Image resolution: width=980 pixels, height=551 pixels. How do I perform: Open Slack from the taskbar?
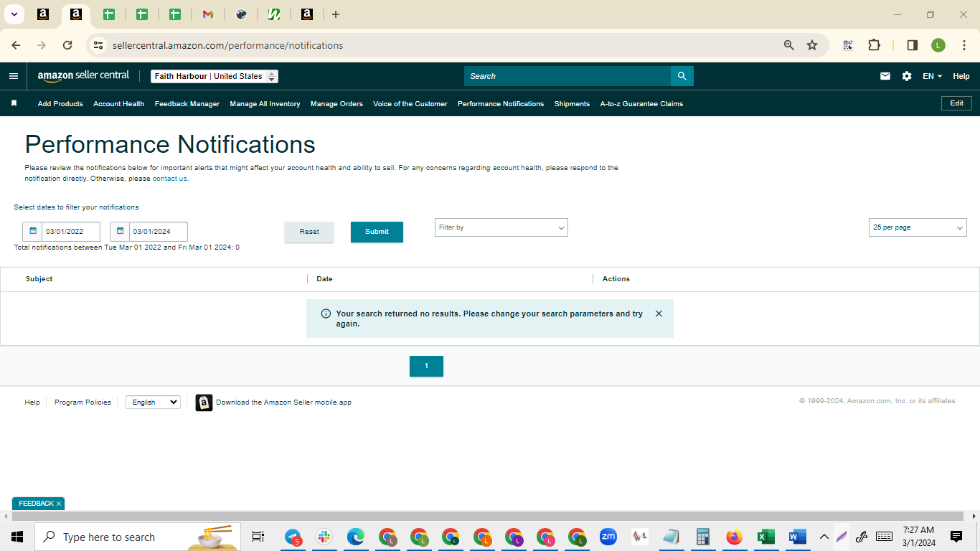[x=324, y=537]
